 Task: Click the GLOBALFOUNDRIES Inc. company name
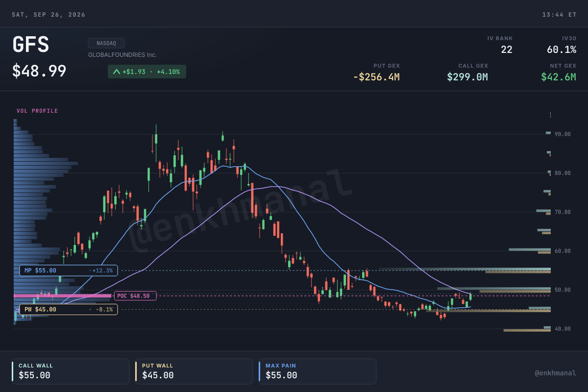point(122,55)
